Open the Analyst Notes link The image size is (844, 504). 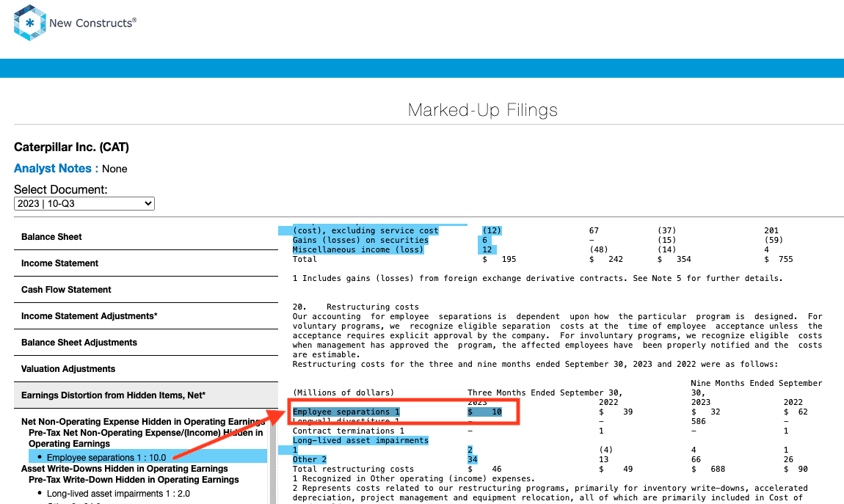coord(53,168)
